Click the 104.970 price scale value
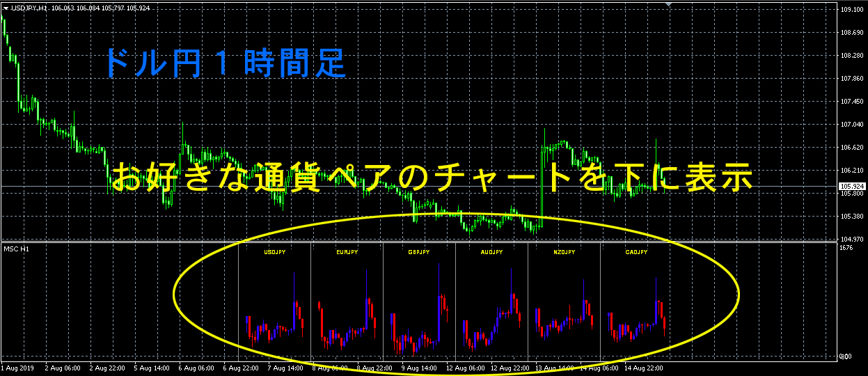 852,239
